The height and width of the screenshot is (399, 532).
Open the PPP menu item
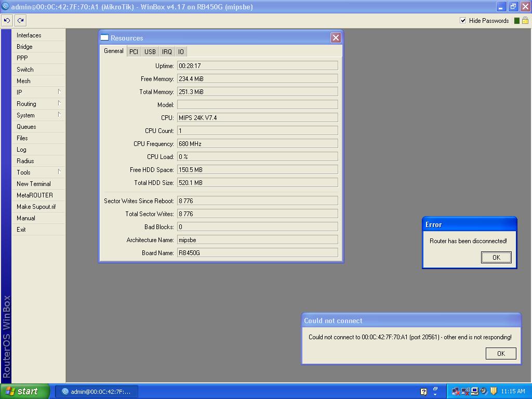[x=38, y=58]
